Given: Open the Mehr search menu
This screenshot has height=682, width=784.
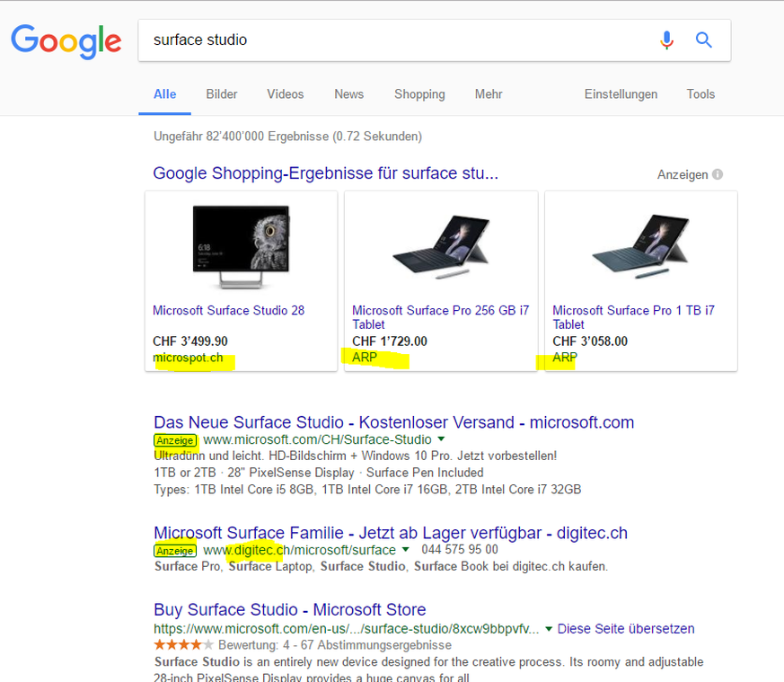Looking at the screenshot, I should point(489,94).
